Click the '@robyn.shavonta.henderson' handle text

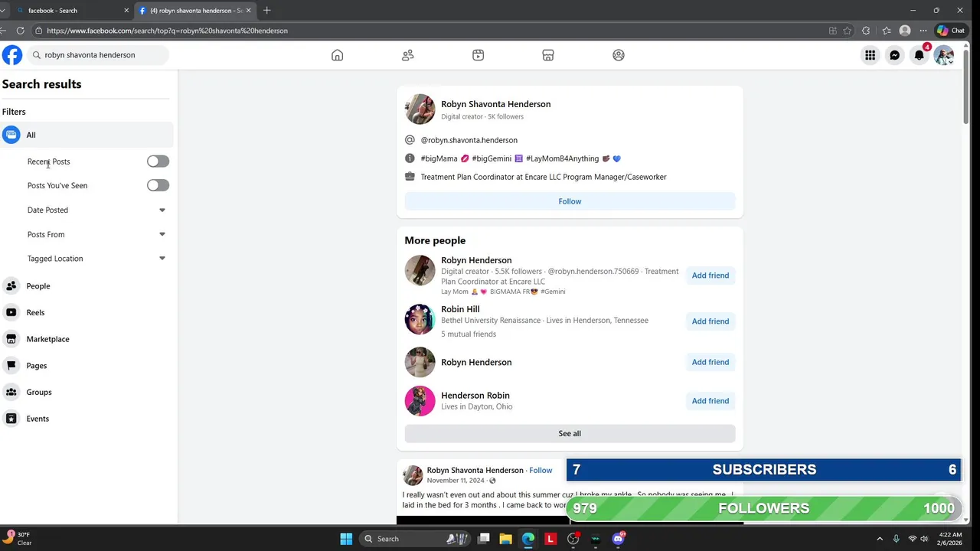pyautogui.click(x=469, y=140)
